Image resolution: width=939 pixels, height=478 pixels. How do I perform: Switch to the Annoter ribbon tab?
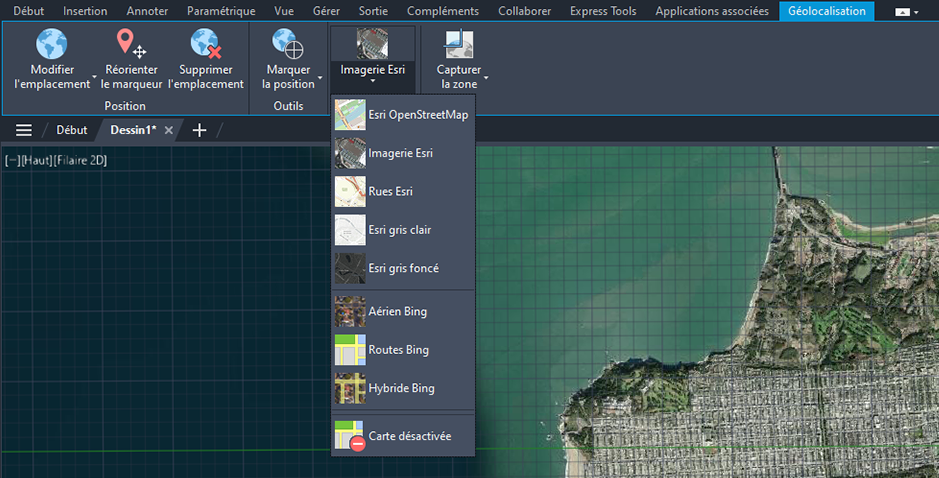point(147,11)
